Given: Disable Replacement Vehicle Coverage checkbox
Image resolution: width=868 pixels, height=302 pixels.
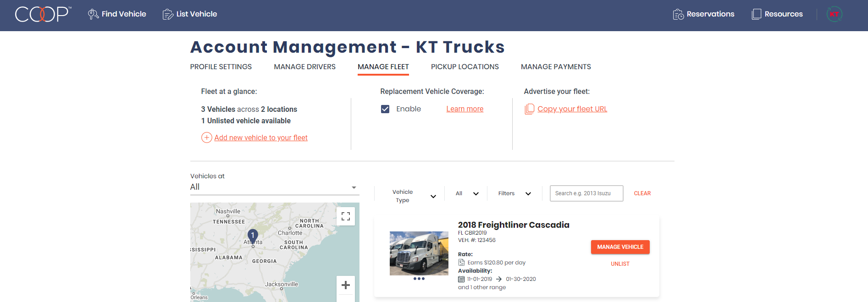Looking at the screenshot, I should point(385,109).
